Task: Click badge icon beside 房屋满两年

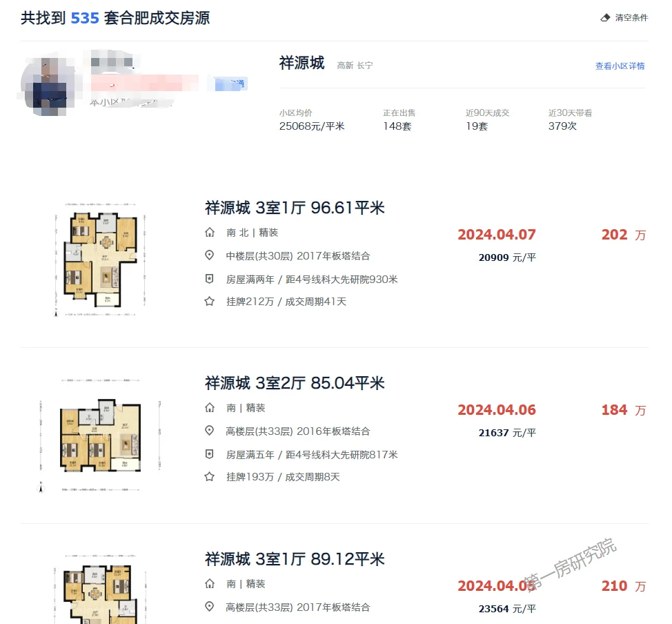Action: point(210,279)
